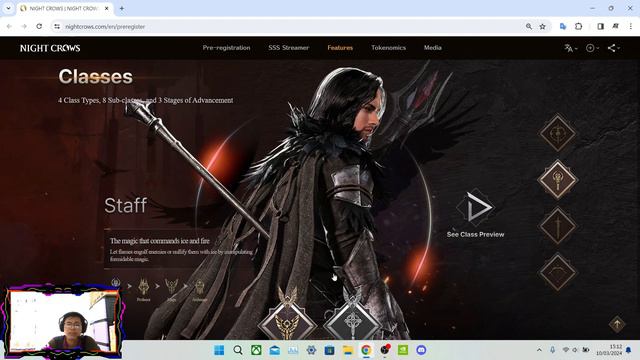Launch the Xbox app from the taskbar
The width and height of the screenshot is (640, 360).
(x=256, y=350)
